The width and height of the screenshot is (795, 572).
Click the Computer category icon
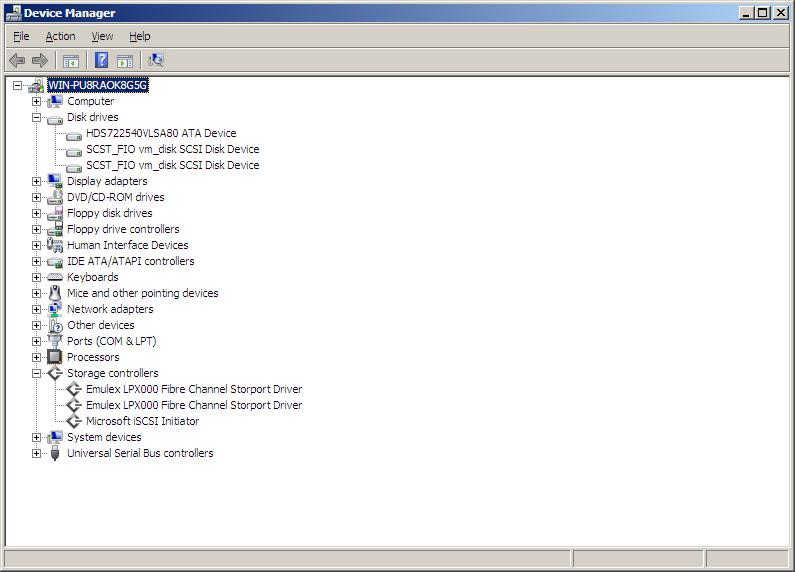pyautogui.click(x=55, y=101)
